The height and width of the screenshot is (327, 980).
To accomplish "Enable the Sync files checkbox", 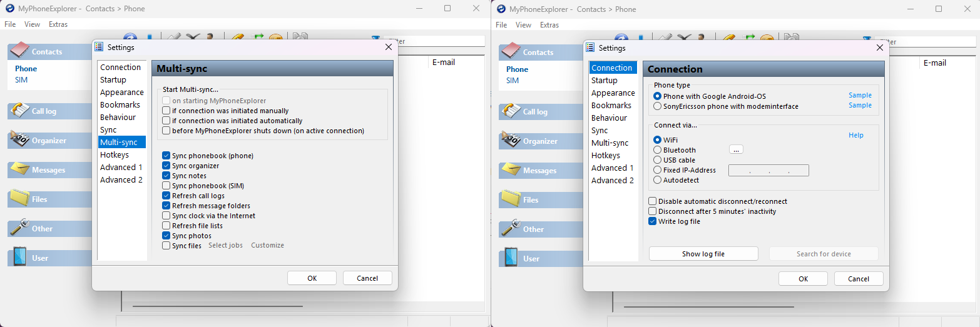I will (166, 246).
